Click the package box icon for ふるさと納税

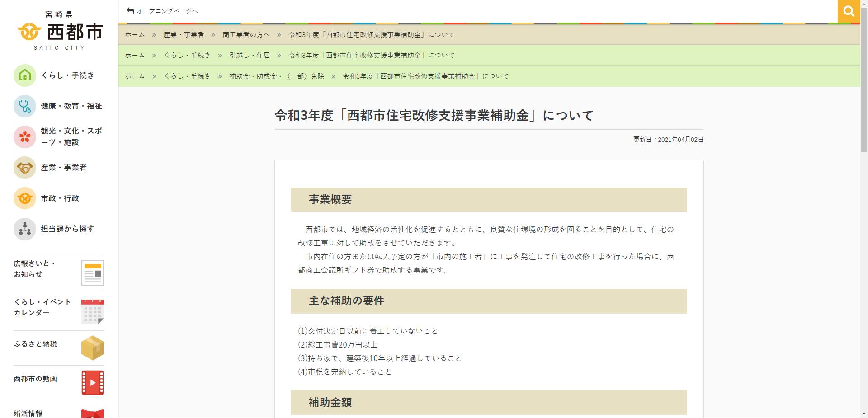tap(92, 347)
